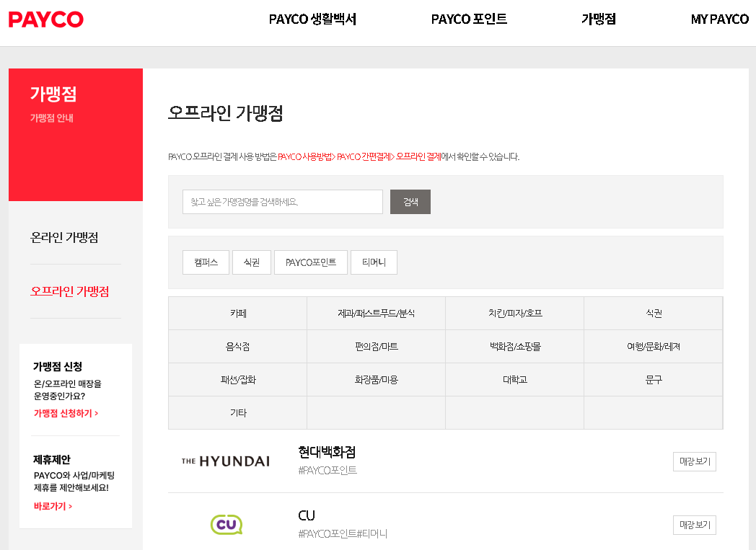Image resolution: width=756 pixels, height=550 pixels.
Task: Choose 화장품/미용 category
Action: point(376,380)
